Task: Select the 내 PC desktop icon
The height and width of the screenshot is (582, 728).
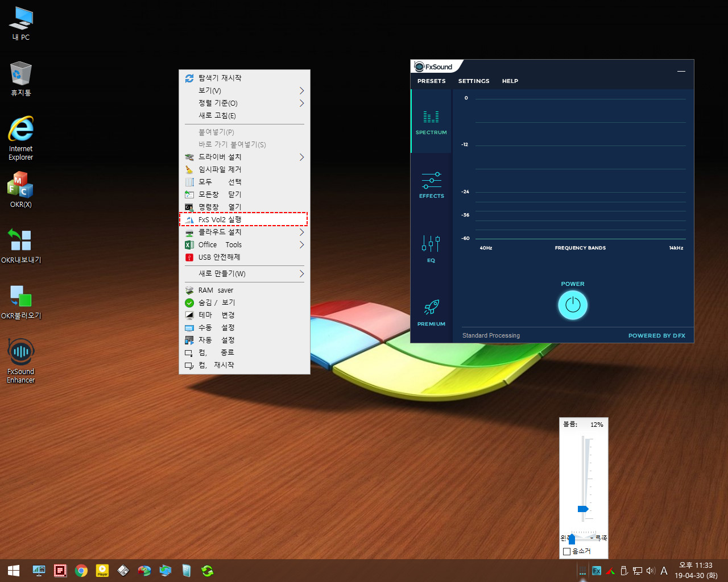Action: coord(21,24)
